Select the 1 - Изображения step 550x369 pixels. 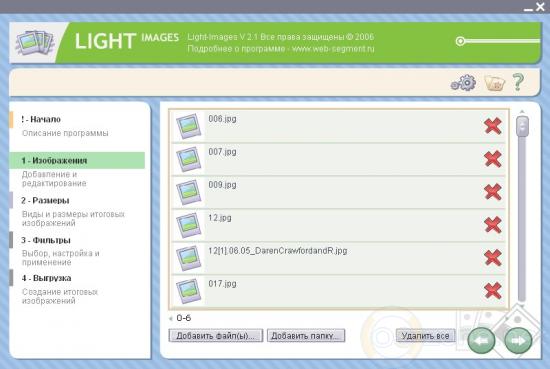click(77, 161)
